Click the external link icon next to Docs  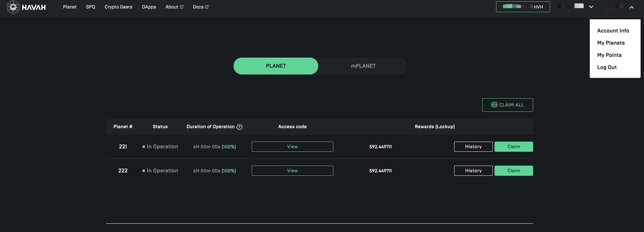[207, 7]
